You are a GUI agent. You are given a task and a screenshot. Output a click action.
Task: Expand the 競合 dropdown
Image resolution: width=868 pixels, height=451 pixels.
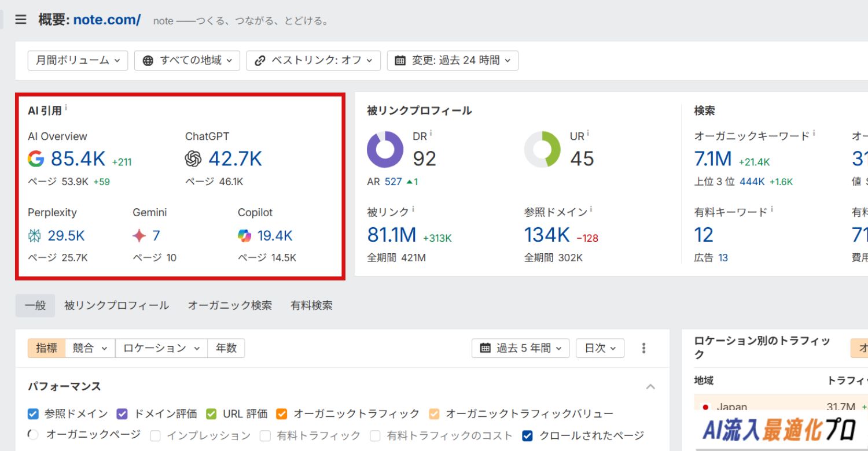pos(90,348)
